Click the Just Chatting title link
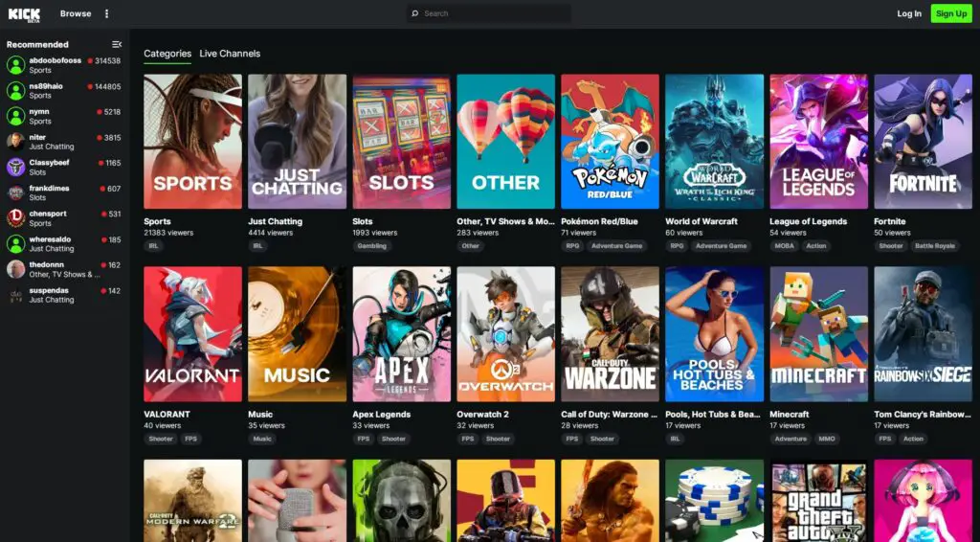The width and height of the screenshot is (980, 542). pos(275,221)
